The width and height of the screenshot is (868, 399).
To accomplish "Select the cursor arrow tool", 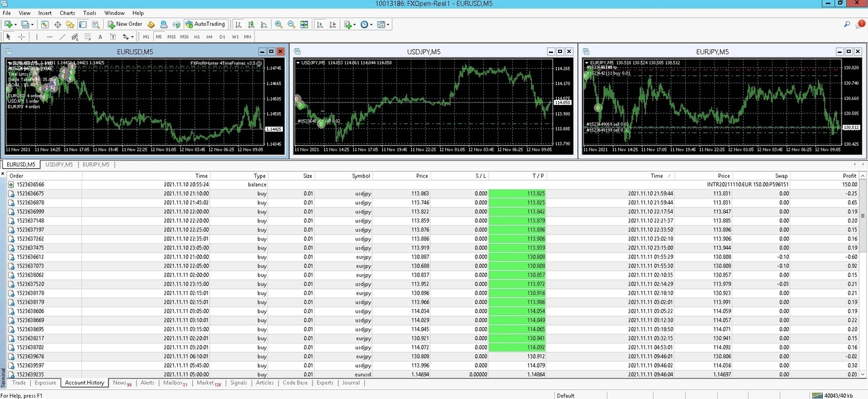I will click(x=8, y=37).
